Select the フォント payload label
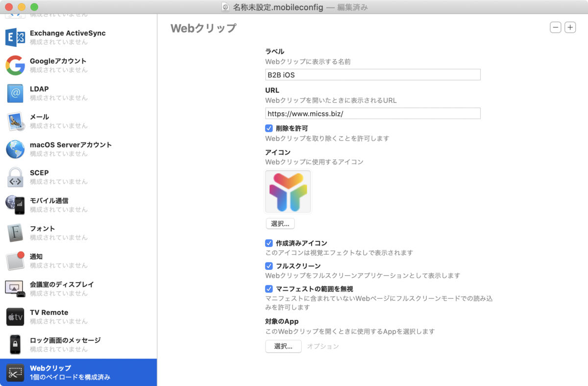Viewport: 588px width, 386px height. coord(43,228)
